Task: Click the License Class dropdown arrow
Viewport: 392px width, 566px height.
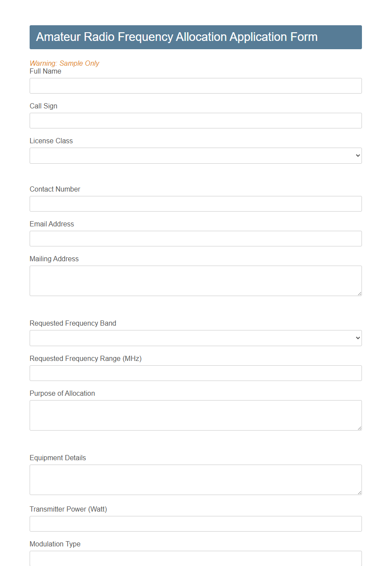Action: (358, 155)
